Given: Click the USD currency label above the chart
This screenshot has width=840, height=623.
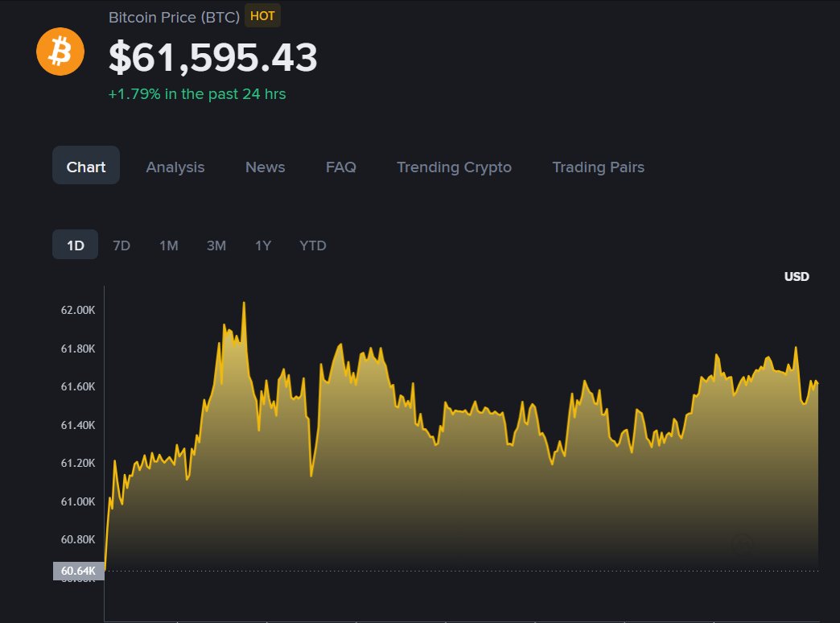Looking at the screenshot, I should click(797, 277).
